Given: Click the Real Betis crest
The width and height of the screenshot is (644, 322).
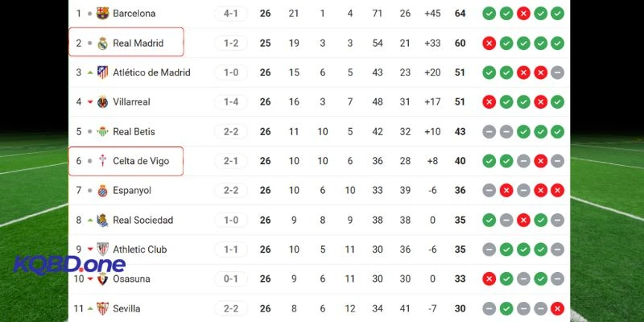Looking at the screenshot, I should pos(102,132).
